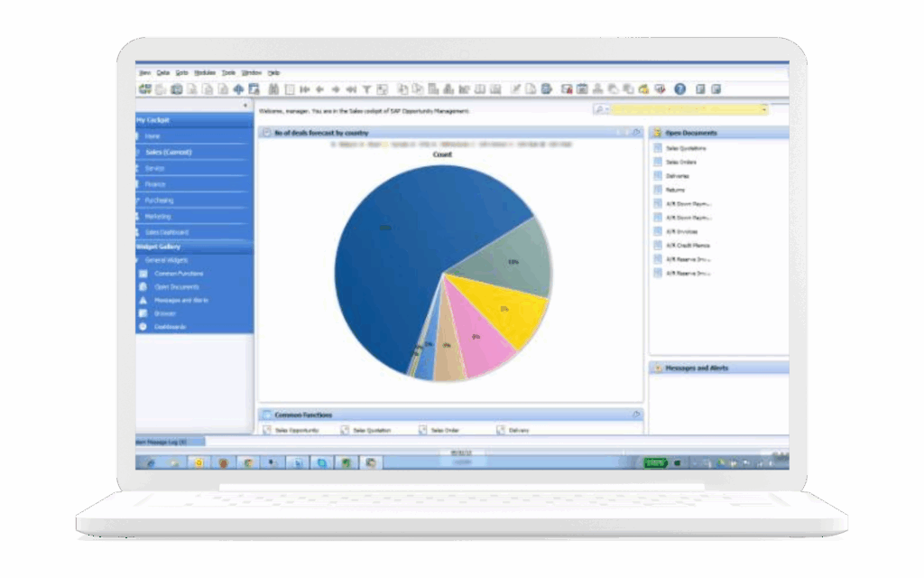This screenshot has height=578, width=924.
Task: Click the yellow search input field
Action: point(686,109)
